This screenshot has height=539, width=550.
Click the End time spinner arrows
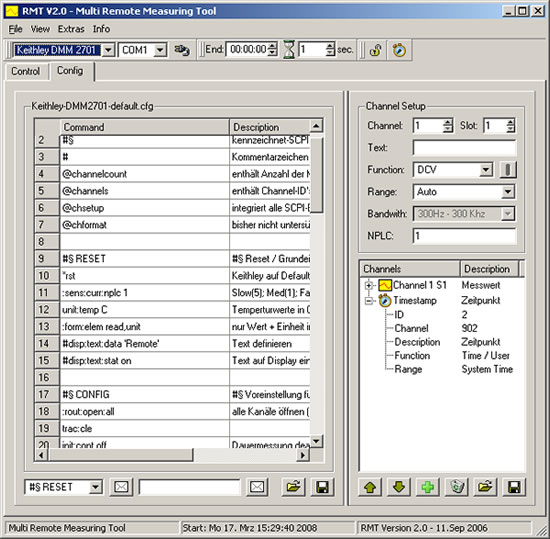273,50
